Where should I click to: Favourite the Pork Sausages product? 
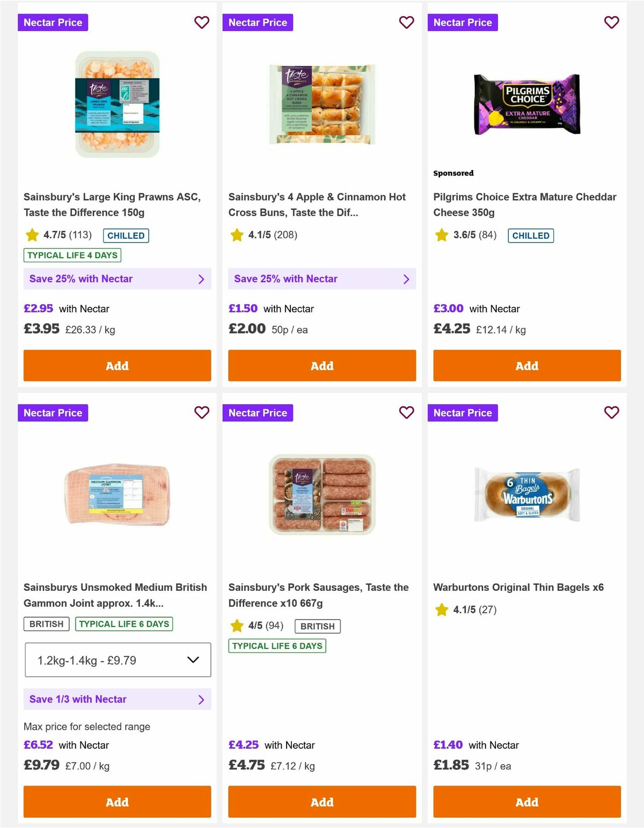pyautogui.click(x=406, y=413)
